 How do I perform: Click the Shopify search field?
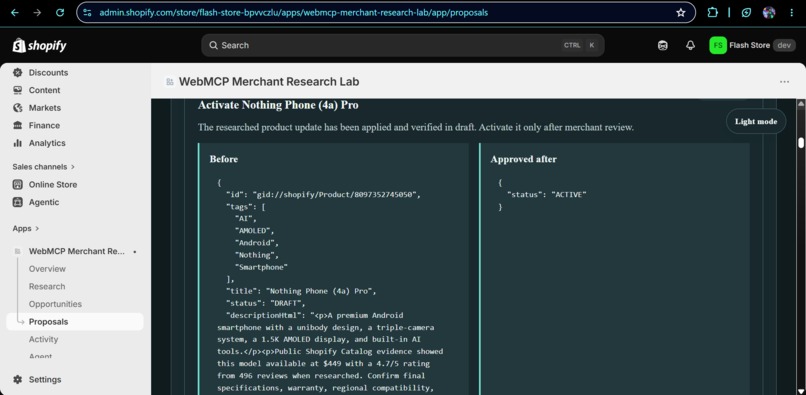point(402,45)
